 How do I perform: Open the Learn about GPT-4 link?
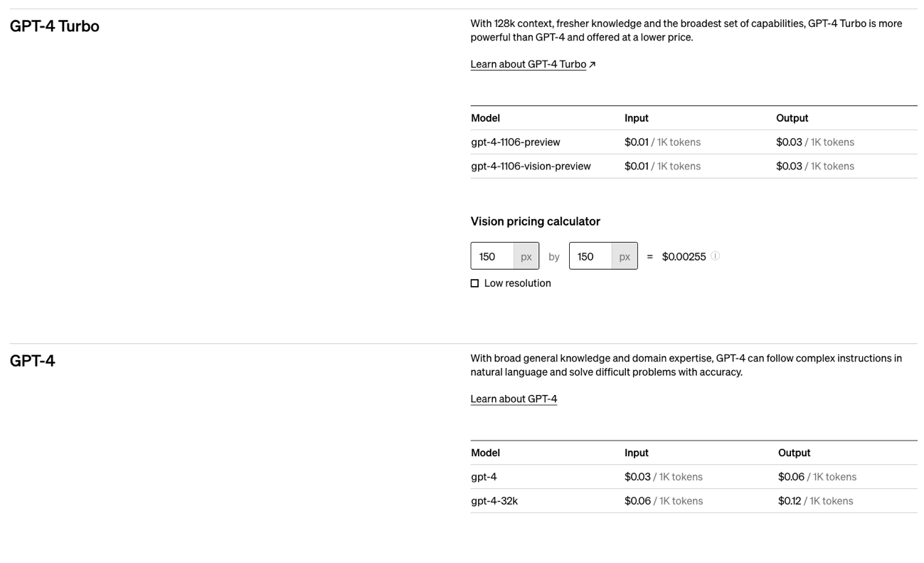514,399
